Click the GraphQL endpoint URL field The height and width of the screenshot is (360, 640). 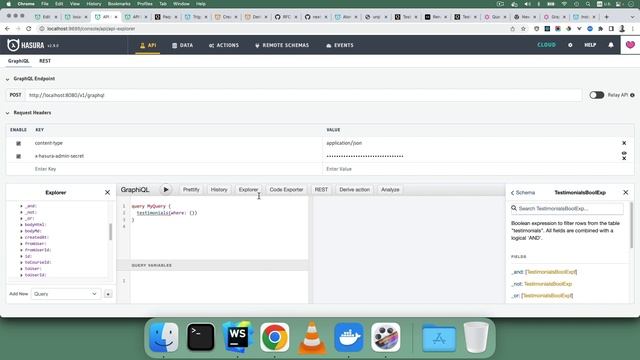click(303, 95)
